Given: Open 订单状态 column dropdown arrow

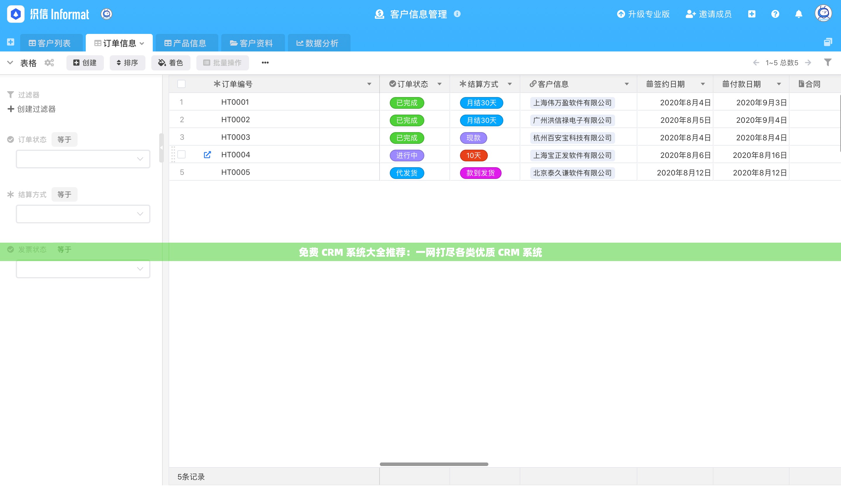Looking at the screenshot, I should 440,84.
